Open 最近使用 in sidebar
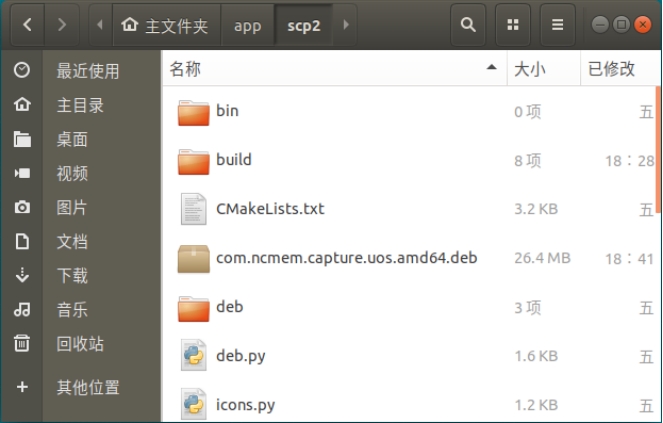The width and height of the screenshot is (663, 423). (x=87, y=71)
